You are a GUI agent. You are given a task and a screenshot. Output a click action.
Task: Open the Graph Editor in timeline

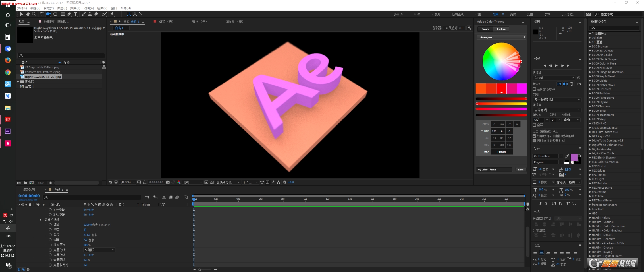pyautogui.click(x=186, y=197)
